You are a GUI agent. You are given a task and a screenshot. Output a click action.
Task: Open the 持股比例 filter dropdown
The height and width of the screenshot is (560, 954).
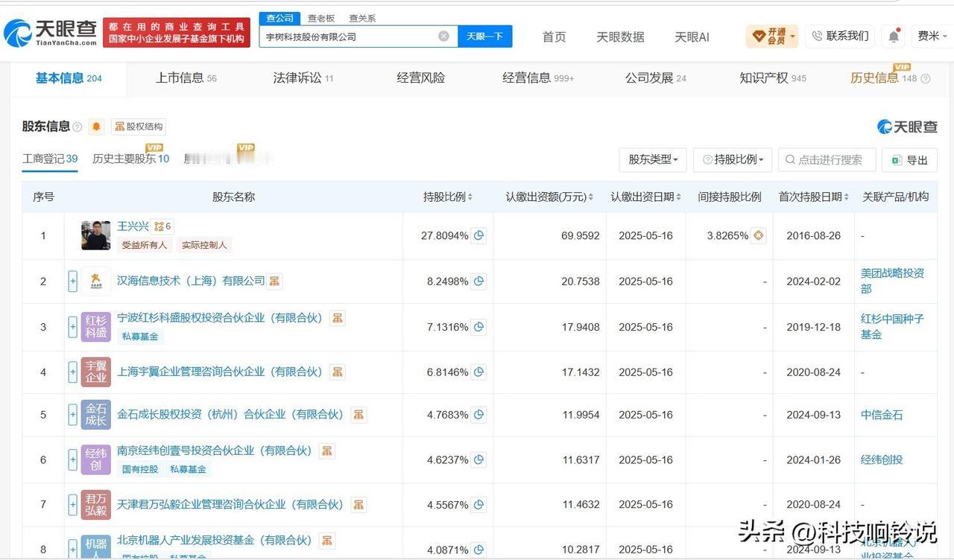pyautogui.click(x=732, y=159)
